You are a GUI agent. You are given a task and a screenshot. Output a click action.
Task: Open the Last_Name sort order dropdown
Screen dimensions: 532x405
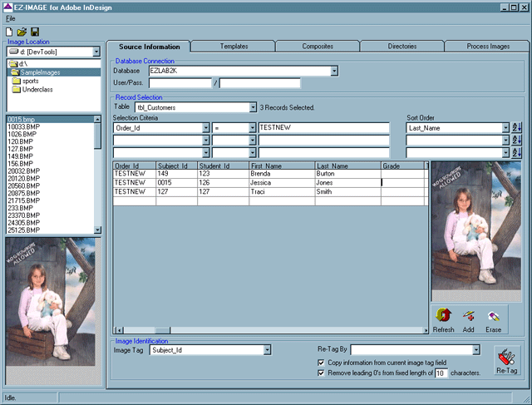coord(505,127)
